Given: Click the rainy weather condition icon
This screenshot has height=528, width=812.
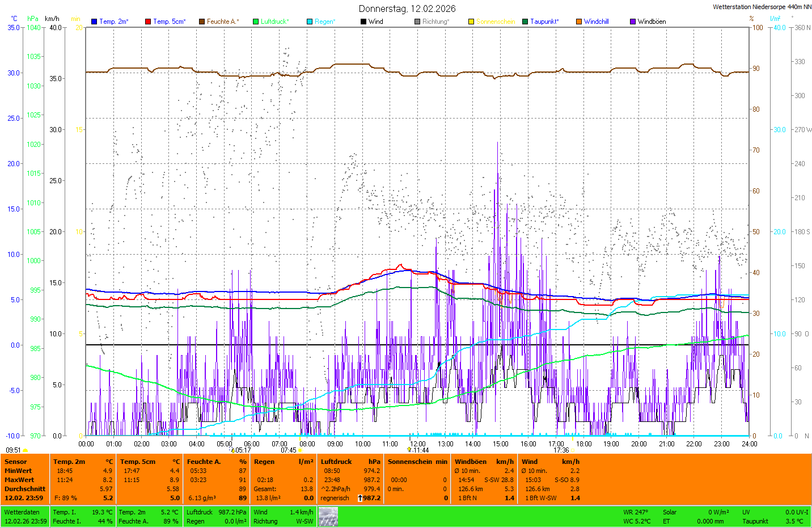Looking at the screenshot, I should (x=328, y=517).
